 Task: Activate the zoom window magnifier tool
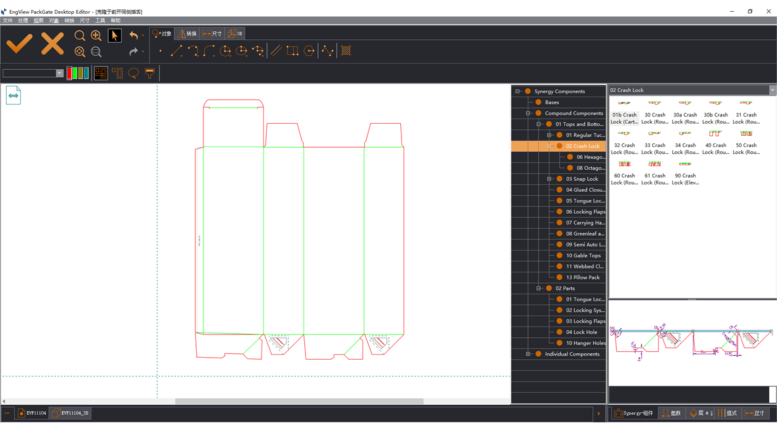pos(79,36)
